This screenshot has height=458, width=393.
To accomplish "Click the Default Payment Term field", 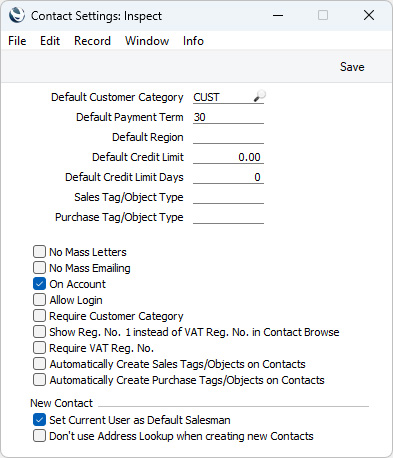I will 228,117.
